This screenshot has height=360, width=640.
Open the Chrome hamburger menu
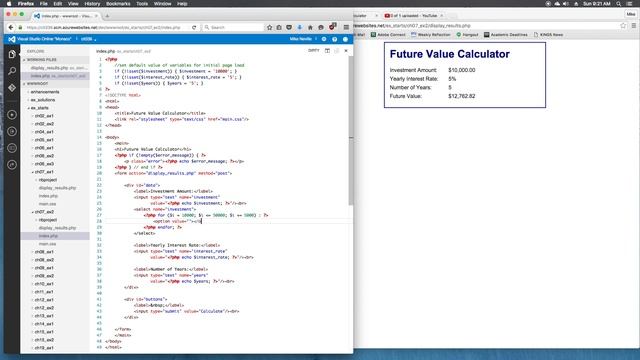click(x=633, y=26)
